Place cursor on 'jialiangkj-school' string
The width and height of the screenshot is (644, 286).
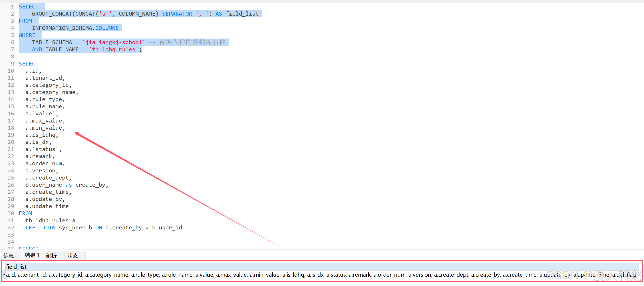(114, 42)
